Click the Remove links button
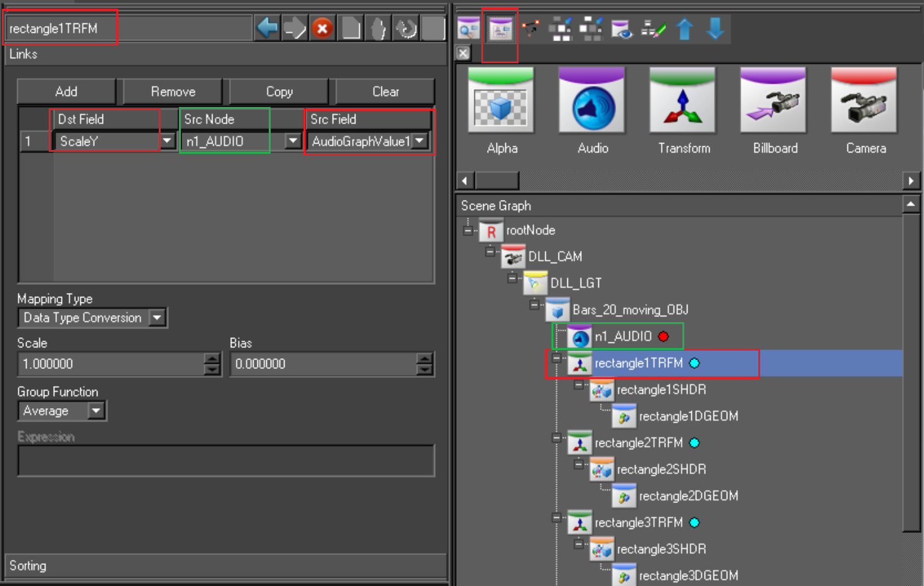Image resolution: width=924 pixels, height=586 pixels. [173, 92]
